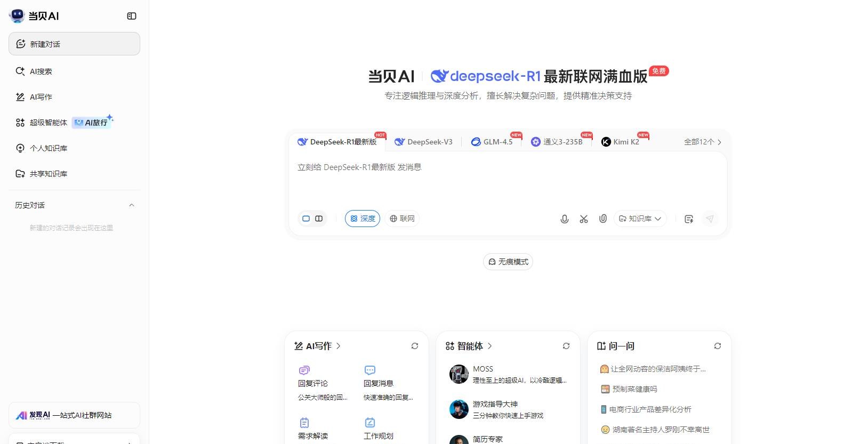Ask the question 预制菜健康吗
Image resolution: width=868 pixels, height=444 pixels.
[x=629, y=389]
